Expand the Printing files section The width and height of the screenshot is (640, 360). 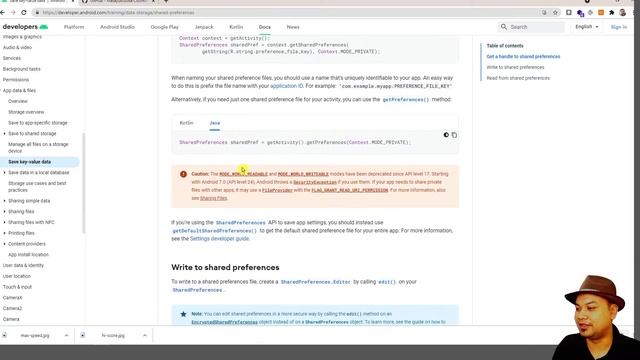pos(4,233)
